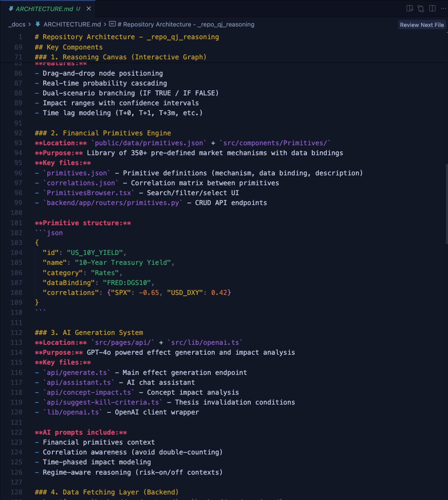The height and width of the screenshot is (500, 448).
Task: Click `PrimitivesBrowser.tsx` file reference
Action: (x=89, y=193)
